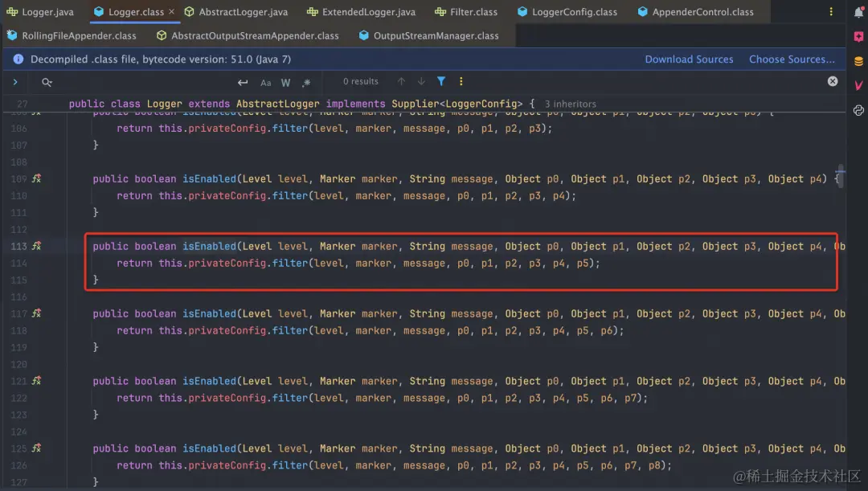Screen dimensions: 868x491
Task: Open search options three-dot menu
Action: pyautogui.click(x=461, y=81)
